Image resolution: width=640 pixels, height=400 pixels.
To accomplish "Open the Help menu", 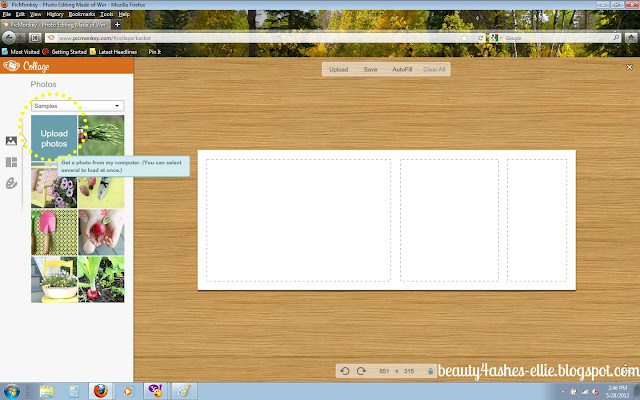I will click(x=124, y=14).
